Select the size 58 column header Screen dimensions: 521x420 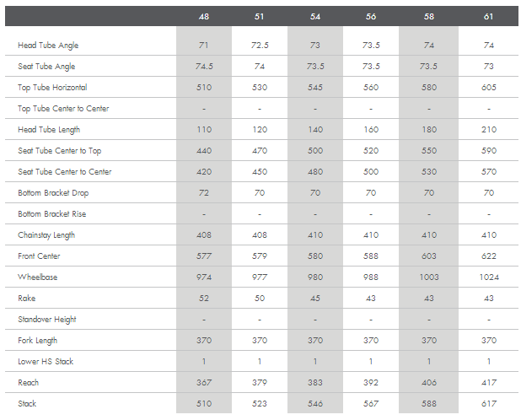coord(427,17)
